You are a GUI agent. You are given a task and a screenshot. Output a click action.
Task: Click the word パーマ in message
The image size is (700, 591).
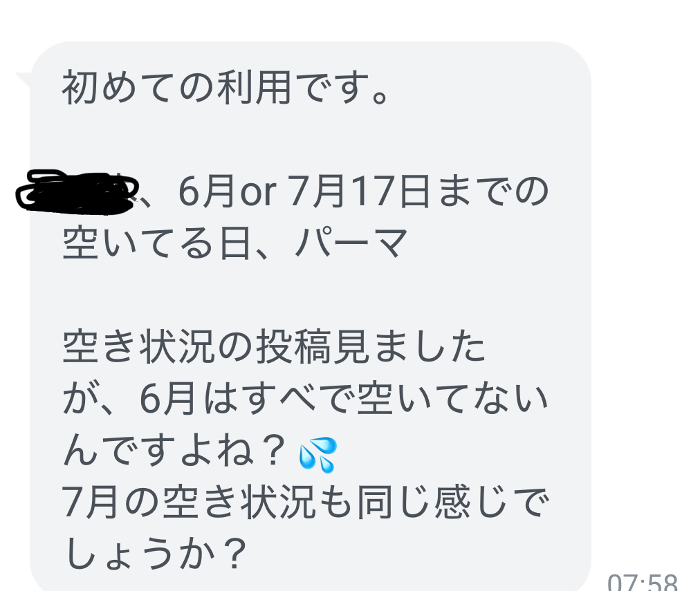pos(351,243)
